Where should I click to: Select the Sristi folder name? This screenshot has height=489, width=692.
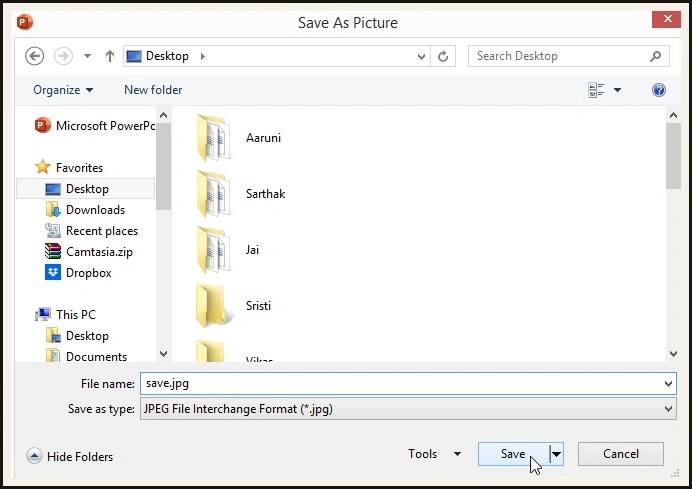(x=258, y=306)
